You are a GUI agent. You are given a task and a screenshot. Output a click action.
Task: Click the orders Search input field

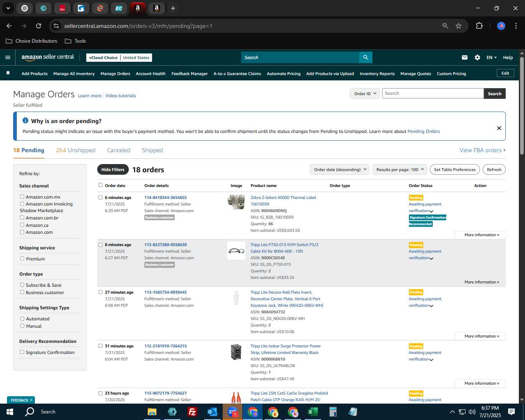coord(433,94)
